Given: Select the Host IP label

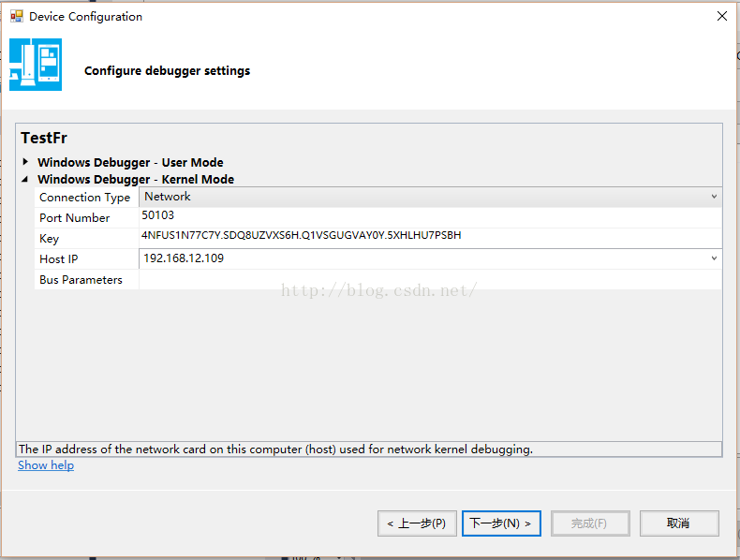Looking at the screenshot, I should (x=58, y=259).
